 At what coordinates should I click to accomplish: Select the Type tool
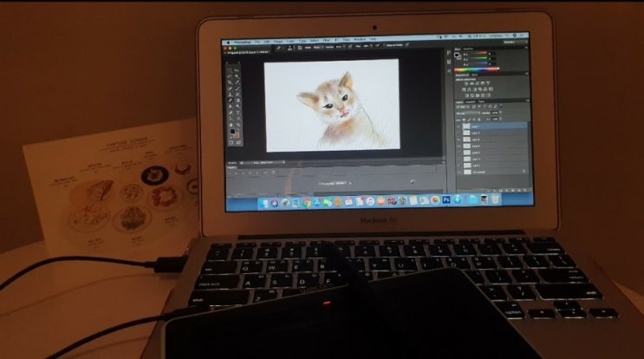[237, 113]
